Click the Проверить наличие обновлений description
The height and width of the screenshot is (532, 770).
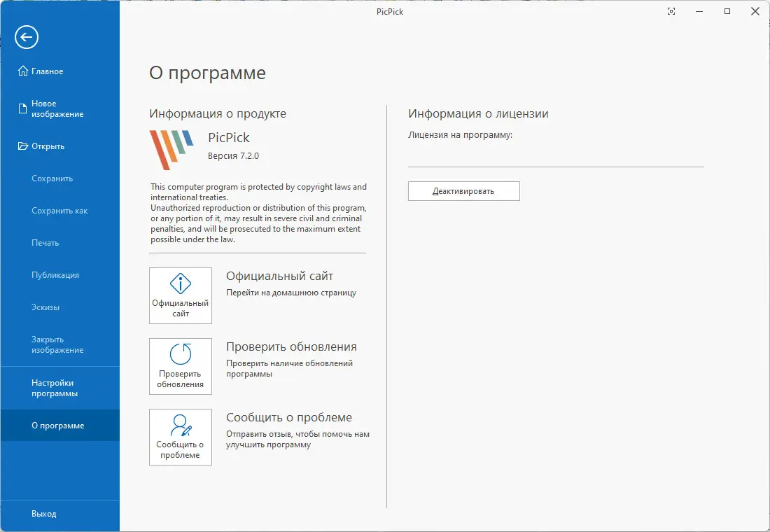point(289,368)
